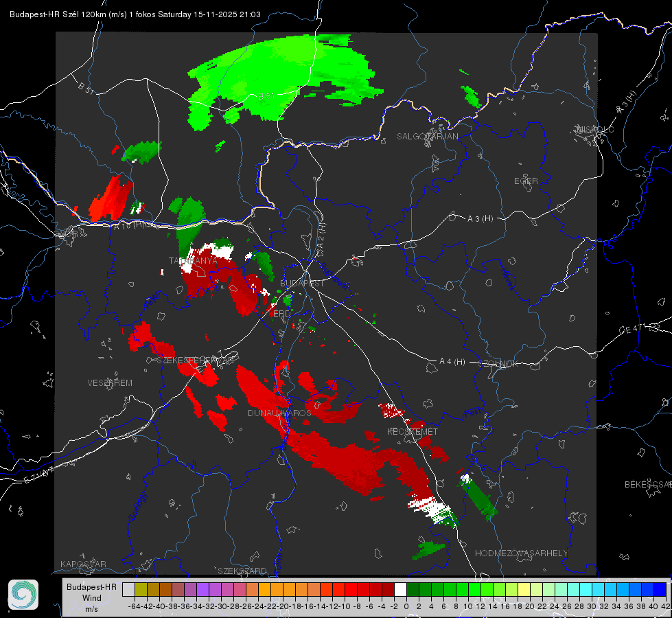Click the blue Heves county label
672x618 pixels.
pyautogui.click(x=507, y=279)
